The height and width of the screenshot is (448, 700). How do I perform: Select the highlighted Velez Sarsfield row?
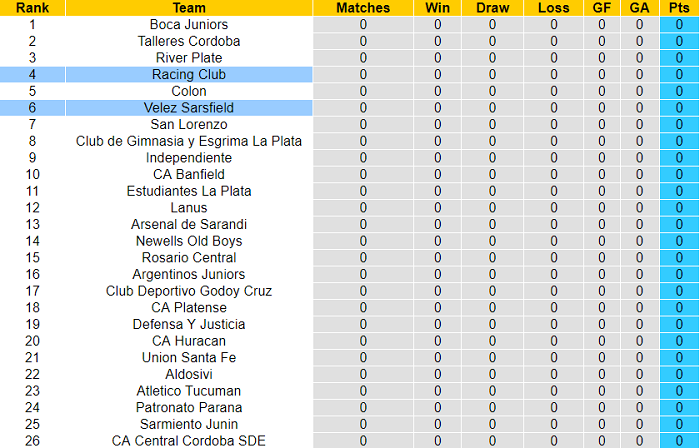[189, 107]
